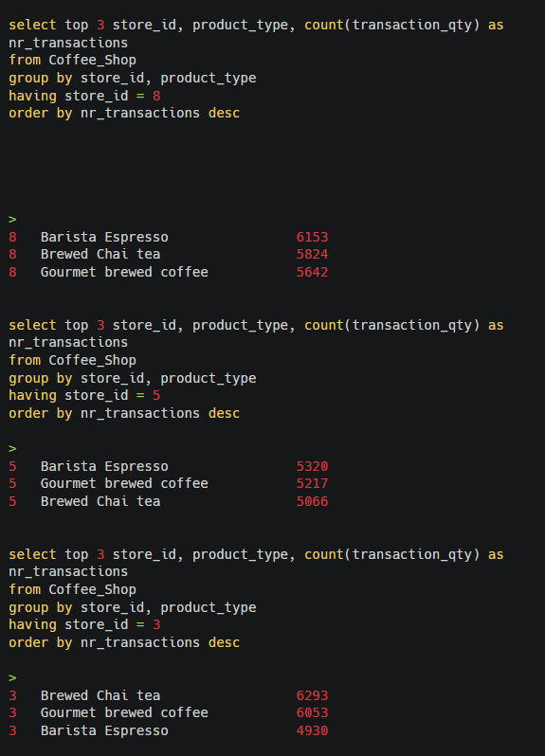
Task: Click Coffee_Shop table name in the last query
Action: click(92, 589)
